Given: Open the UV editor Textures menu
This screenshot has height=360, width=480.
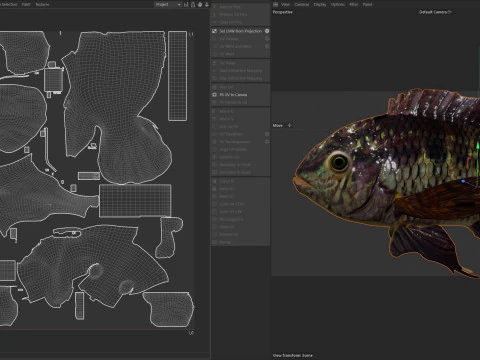Looking at the screenshot, I should [x=42, y=4].
